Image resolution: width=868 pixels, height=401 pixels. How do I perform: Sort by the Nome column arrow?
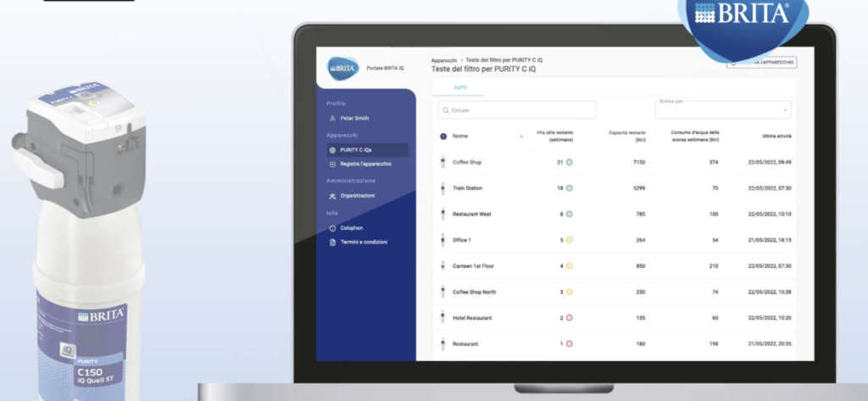click(521, 136)
